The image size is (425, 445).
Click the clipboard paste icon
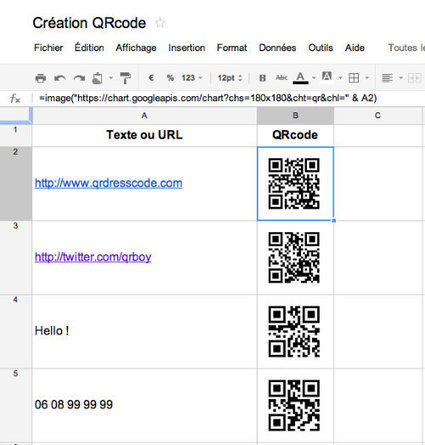98,78
